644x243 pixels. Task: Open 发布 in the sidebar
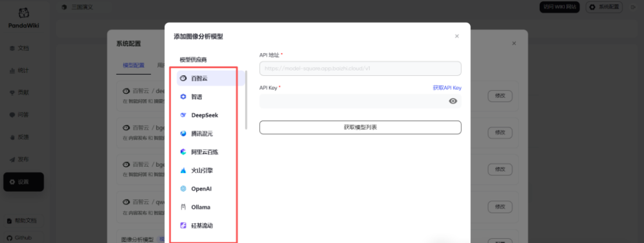click(x=23, y=160)
